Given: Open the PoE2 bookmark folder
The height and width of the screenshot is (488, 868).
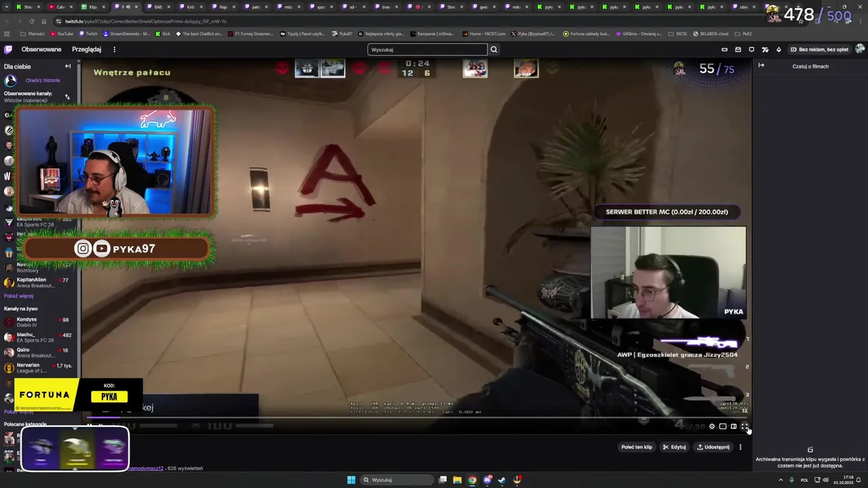Looking at the screenshot, I should (x=743, y=34).
